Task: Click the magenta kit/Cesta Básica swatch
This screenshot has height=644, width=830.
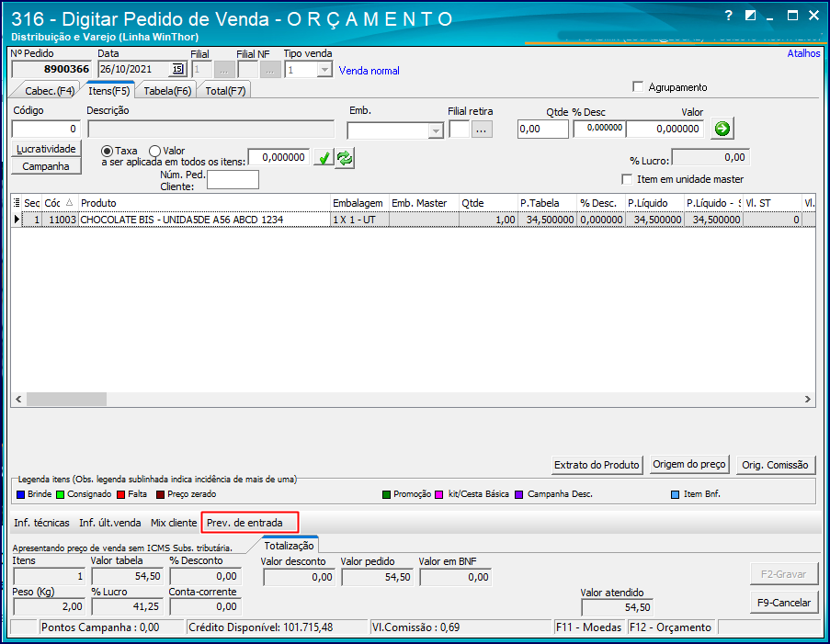Action: (x=438, y=494)
